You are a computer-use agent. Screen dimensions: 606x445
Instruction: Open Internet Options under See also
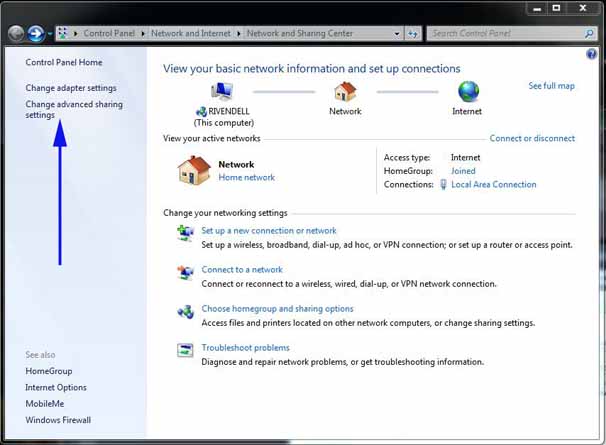coord(56,387)
